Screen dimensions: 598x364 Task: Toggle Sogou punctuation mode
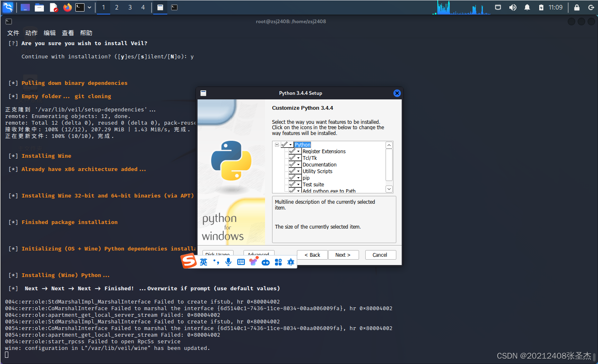(x=216, y=262)
